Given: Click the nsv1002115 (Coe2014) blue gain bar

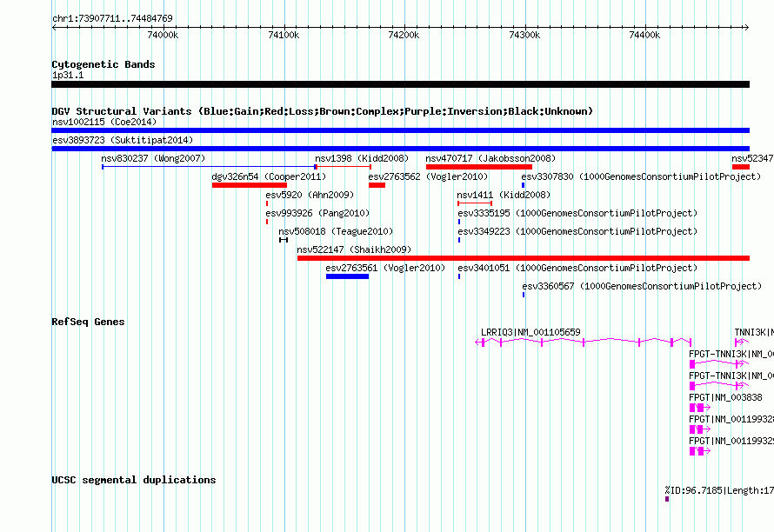Looking at the screenshot, I should click(x=400, y=130).
